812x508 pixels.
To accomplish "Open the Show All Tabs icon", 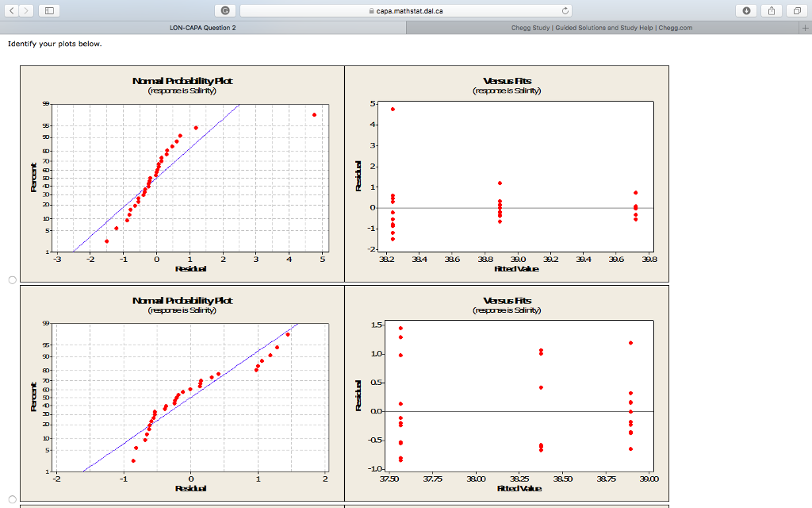I will coord(797,10).
